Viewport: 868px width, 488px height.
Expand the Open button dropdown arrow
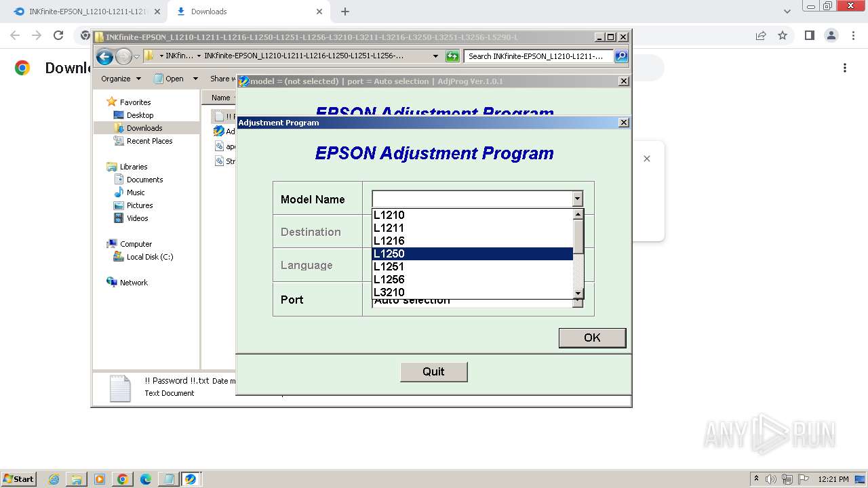pyautogui.click(x=195, y=79)
